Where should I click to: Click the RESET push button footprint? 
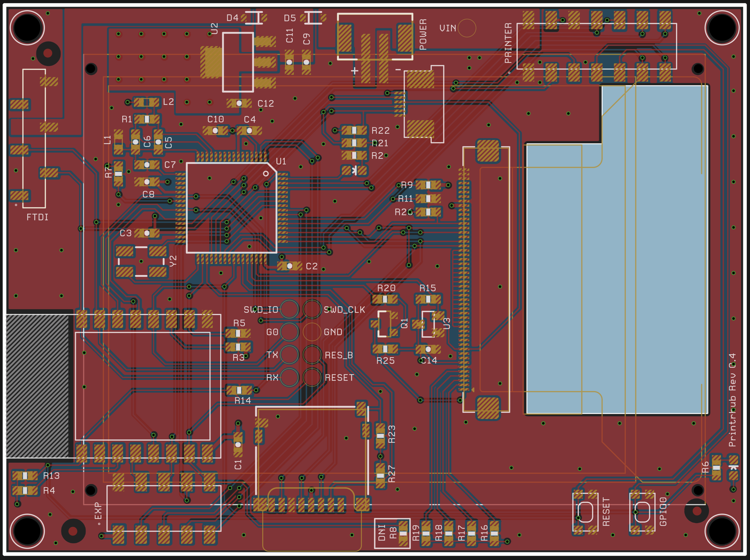[x=585, y=512]
